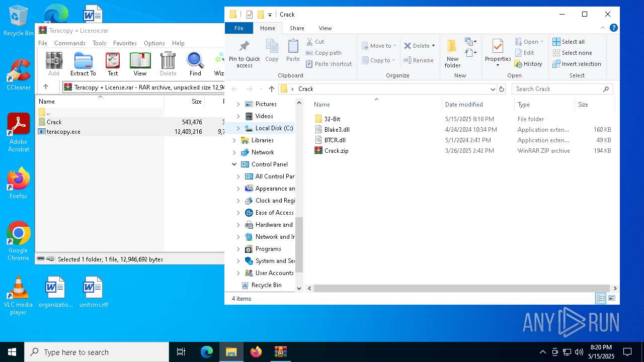The width and height of the screenshot is (644, 362).
Task: Click the Paste icon in Explorer ribbon
Action: tap(293, 51)
